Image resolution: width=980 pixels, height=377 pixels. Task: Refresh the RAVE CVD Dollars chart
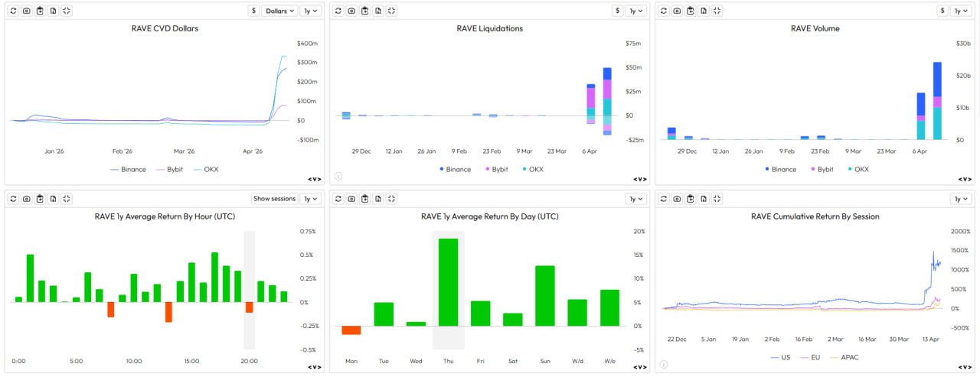coord(14,11)
